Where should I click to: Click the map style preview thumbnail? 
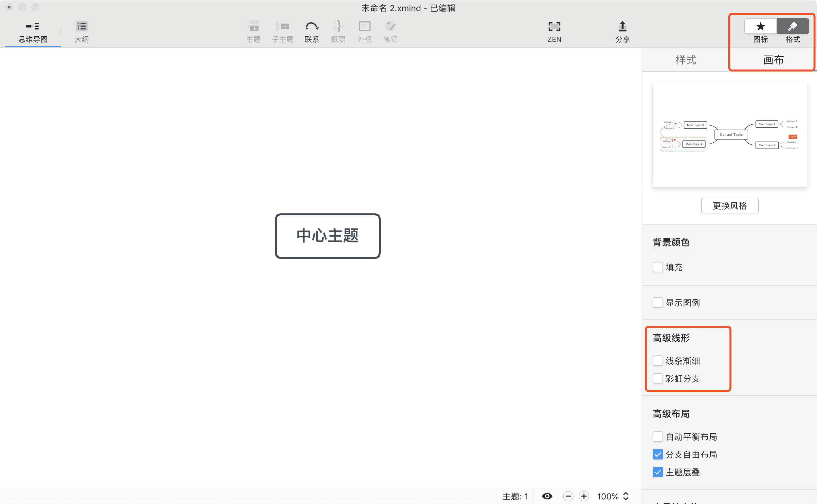coord(730,135)
